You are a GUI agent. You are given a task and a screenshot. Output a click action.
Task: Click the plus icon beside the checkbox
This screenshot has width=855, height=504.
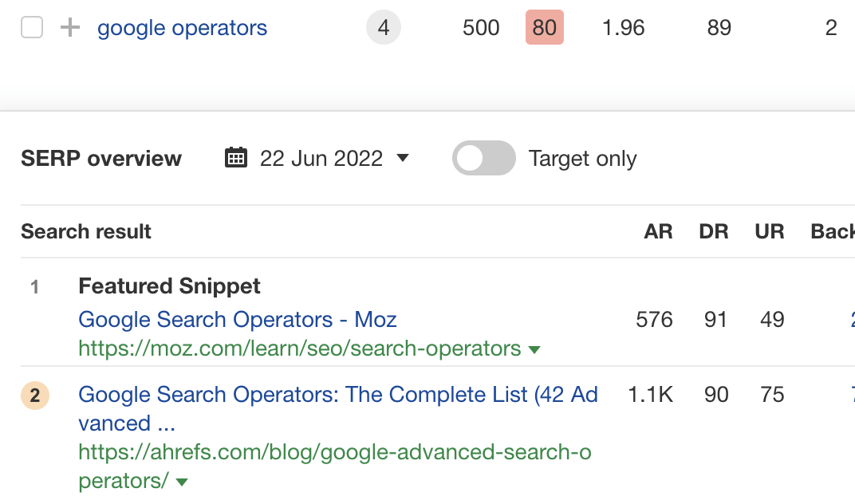pyautogui.click(x=69, y=27)
